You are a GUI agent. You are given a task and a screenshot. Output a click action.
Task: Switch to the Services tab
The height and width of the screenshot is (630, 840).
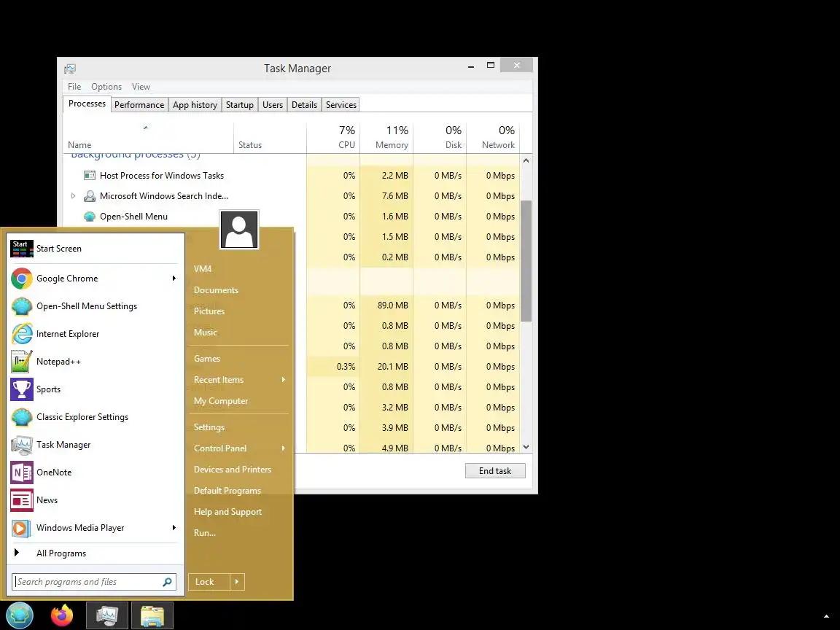341,105
